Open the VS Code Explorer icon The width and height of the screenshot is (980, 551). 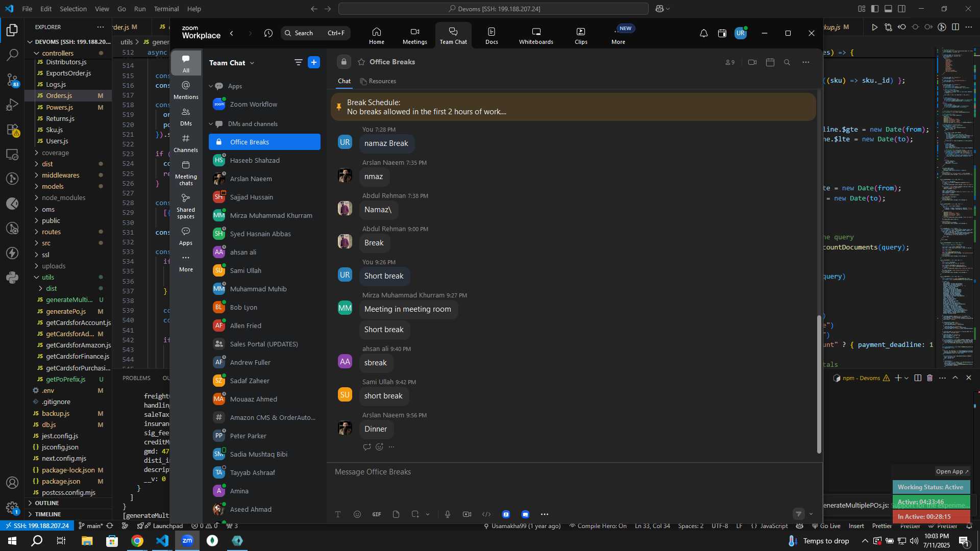(12, 30)
